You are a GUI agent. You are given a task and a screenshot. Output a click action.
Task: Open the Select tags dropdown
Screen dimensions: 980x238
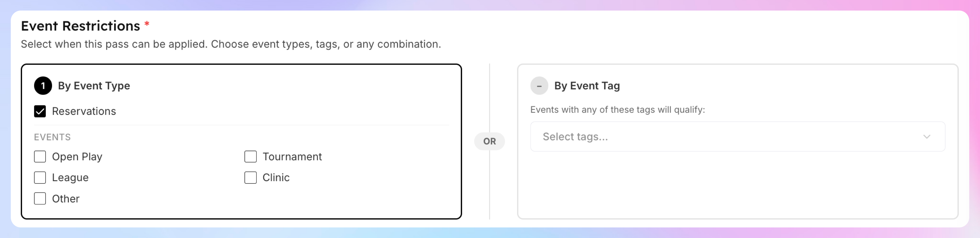(737, 137)
